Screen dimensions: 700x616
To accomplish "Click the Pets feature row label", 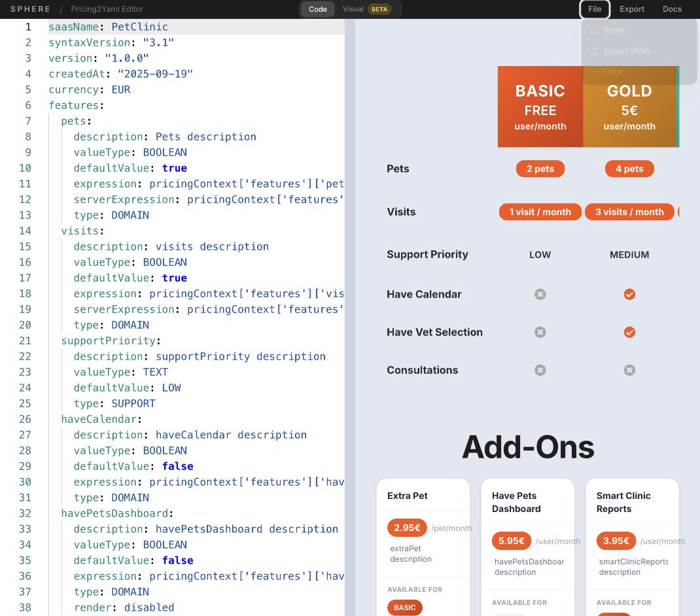I will click(398, 169).
